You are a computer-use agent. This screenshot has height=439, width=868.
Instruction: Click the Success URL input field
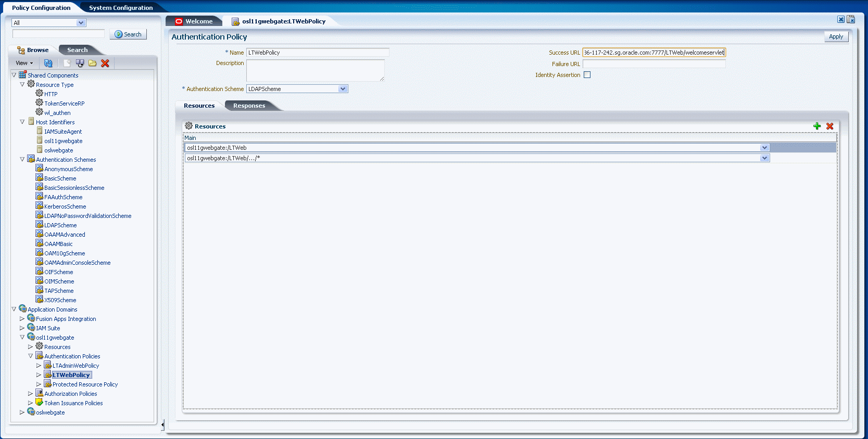point(654,53)
